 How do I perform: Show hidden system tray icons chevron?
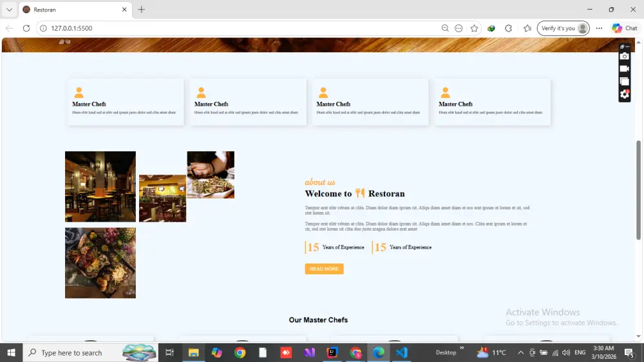[520, 352]
